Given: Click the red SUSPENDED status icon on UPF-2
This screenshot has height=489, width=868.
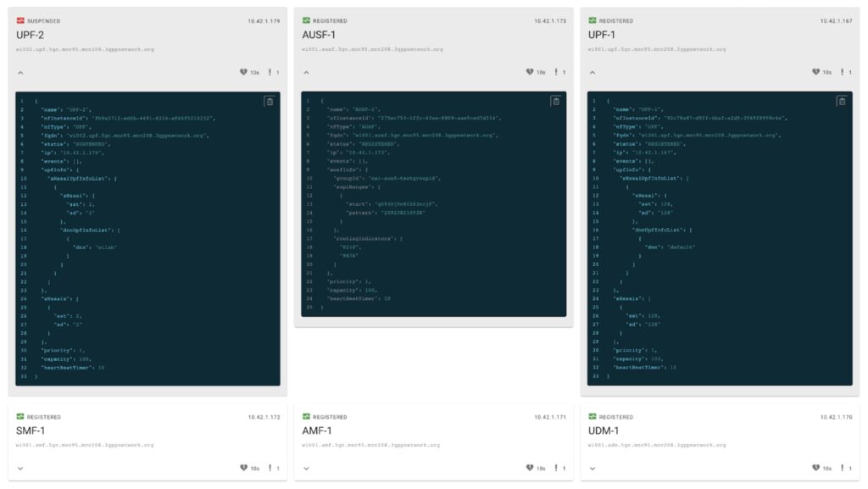Looking at the screenshot, I should [20, 20].
